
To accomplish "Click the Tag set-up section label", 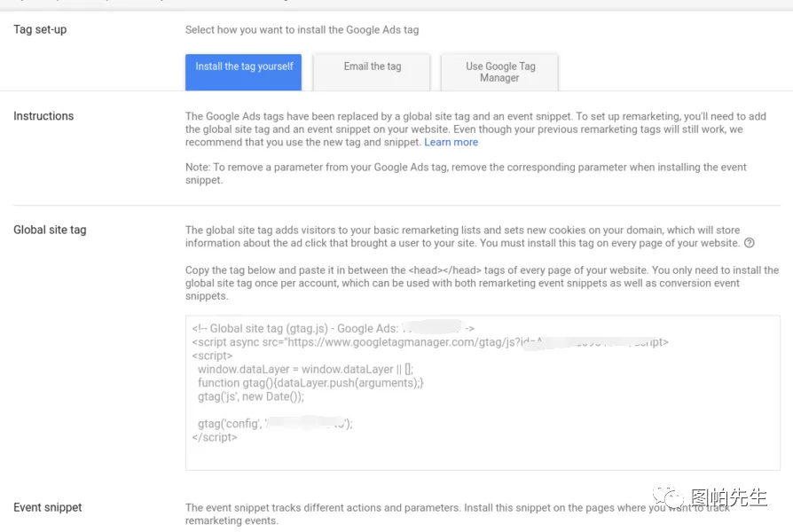I will [40, 29].
